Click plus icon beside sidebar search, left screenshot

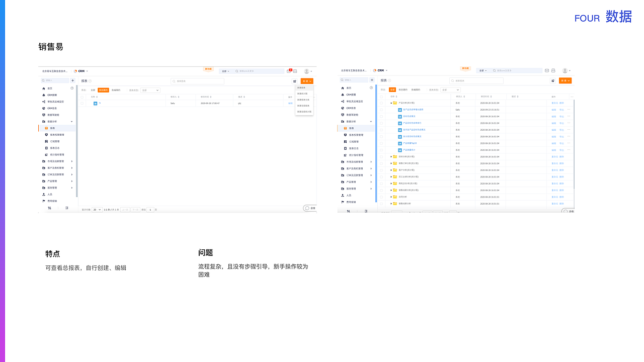(72, 80)
